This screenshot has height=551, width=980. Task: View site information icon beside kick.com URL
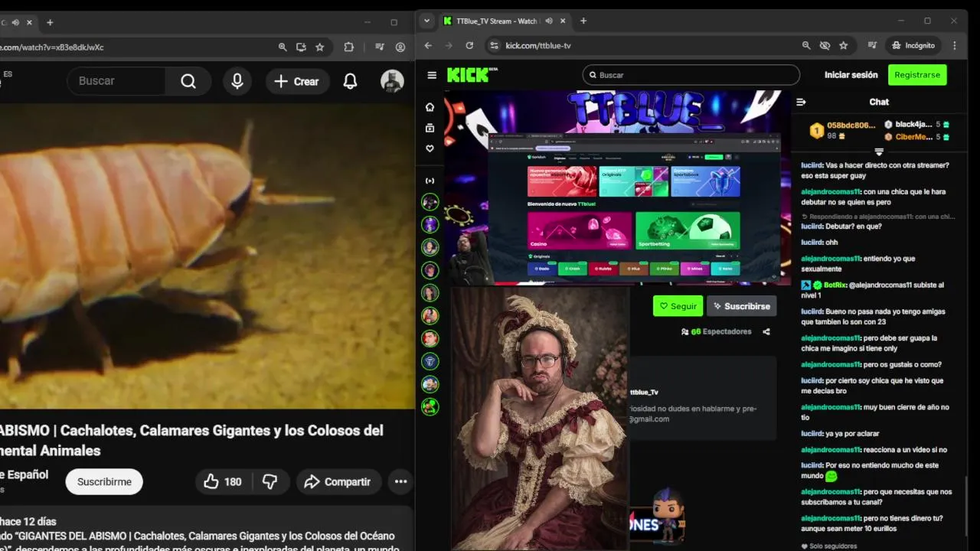click(x=494, y=45)
